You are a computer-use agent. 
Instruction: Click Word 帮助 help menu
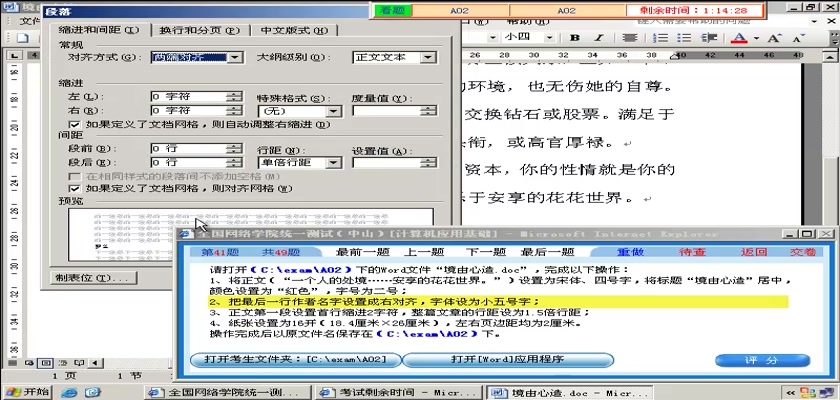pyautogui.click(x=528, y=21)
